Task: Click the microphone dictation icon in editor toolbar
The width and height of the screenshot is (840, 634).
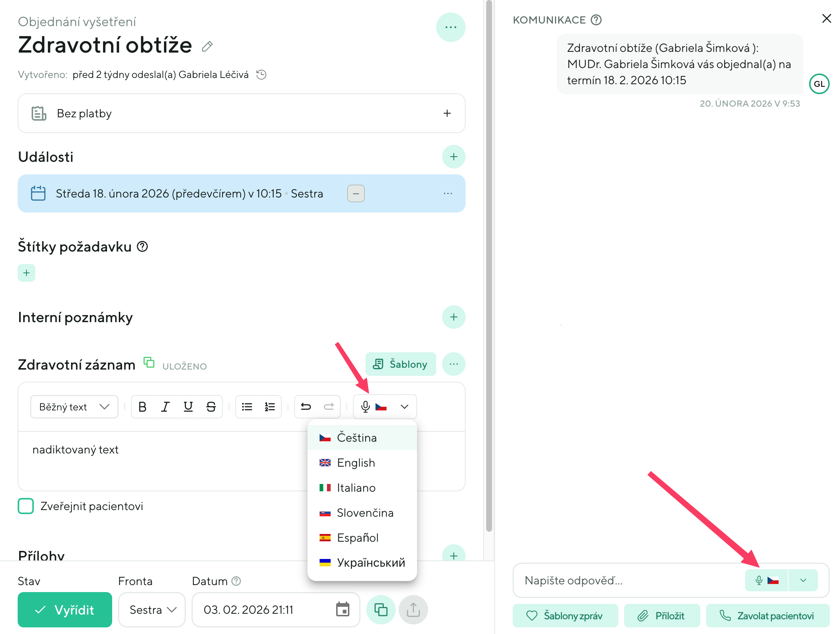Action: point(365,407)
